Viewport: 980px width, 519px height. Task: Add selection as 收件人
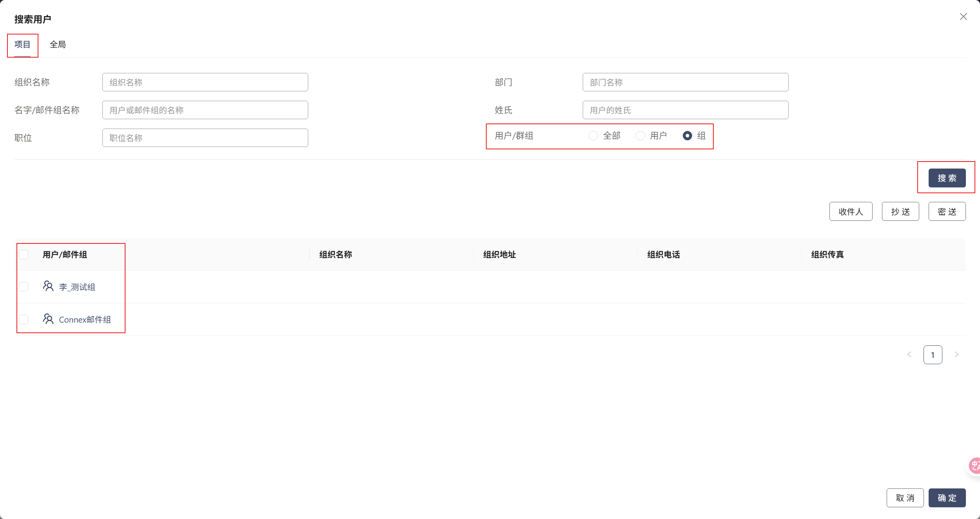[x=851, y=212]
